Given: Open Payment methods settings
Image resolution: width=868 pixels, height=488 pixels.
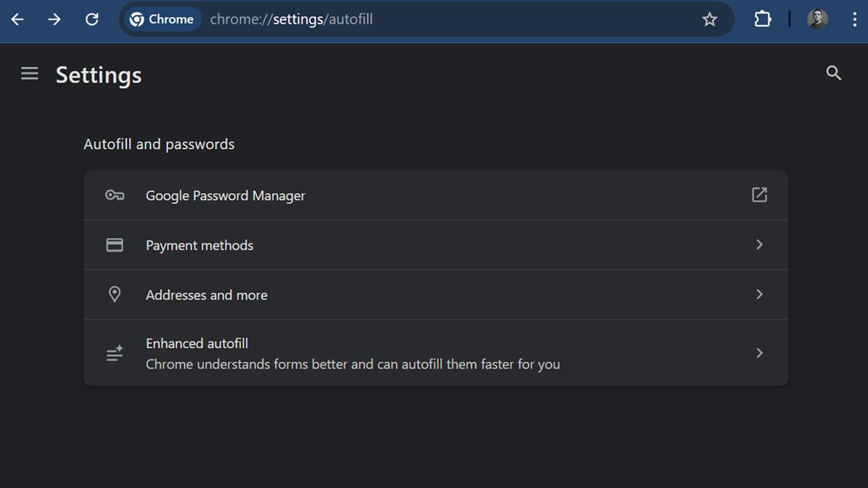Looking at the screenshot, I should tap(436, 245).
